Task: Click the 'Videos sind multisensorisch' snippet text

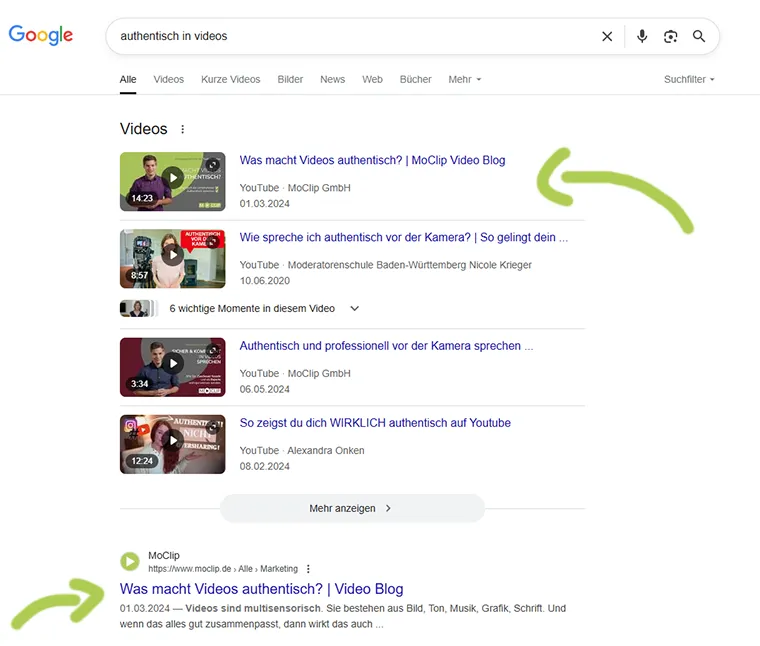Action: click(x=253, y=609)
